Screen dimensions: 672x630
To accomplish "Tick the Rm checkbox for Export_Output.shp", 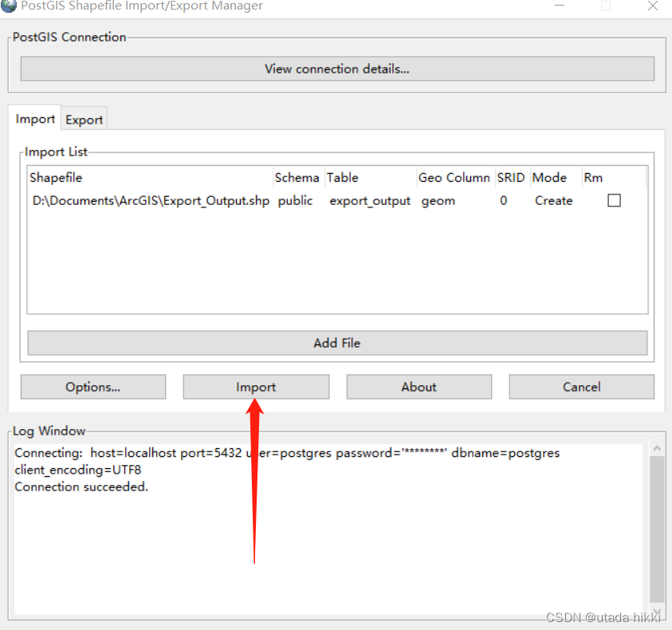I will point(614,200).
